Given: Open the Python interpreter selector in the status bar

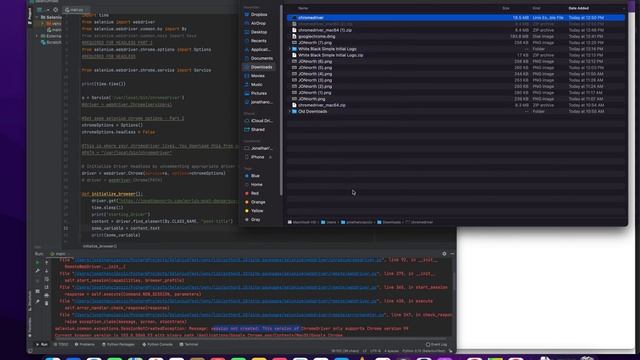Looking at the screenshot, I should [424, 351].
